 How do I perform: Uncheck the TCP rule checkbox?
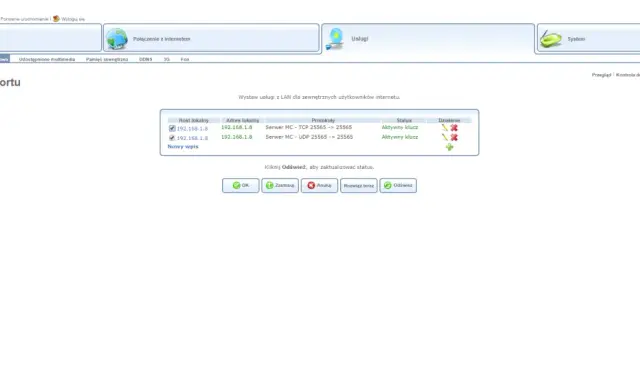[x=172, y=128]
